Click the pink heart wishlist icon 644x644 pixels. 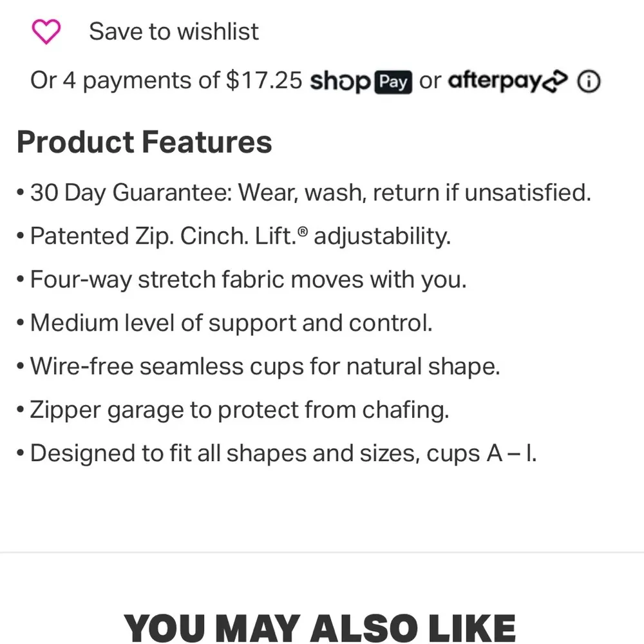tap(46, 32)
